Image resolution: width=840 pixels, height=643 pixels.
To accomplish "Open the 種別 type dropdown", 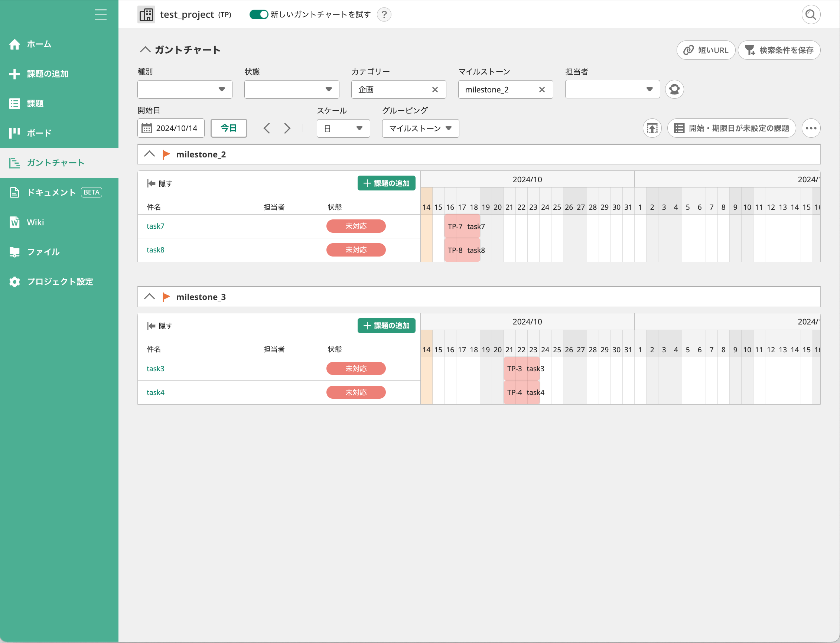I will click(x=185, y=89).
